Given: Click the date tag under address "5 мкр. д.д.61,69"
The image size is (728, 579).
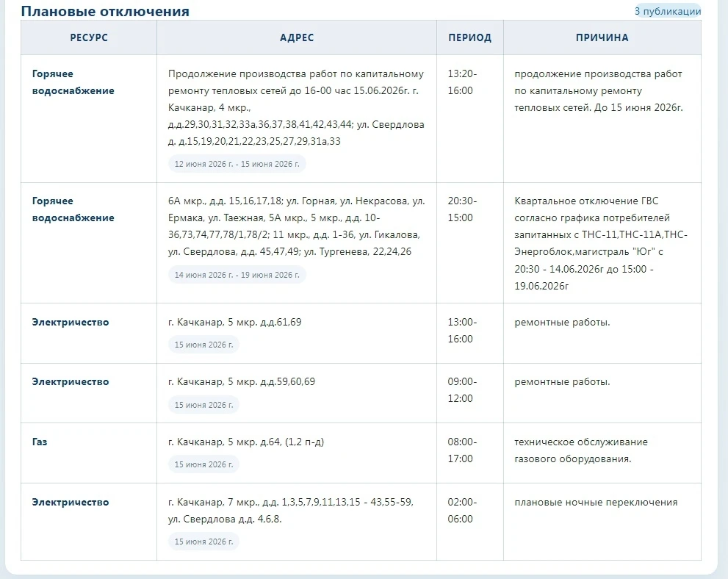Looking at the screenshot, I should pyautogui.click(x=203, y=345).
